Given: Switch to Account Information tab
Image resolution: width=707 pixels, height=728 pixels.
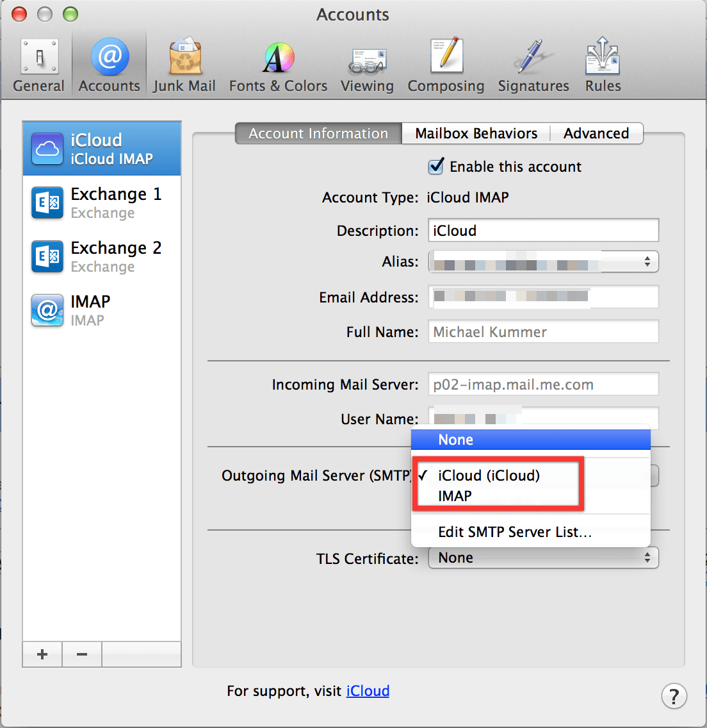Looking at the screenshot, I should pos(318,133).
